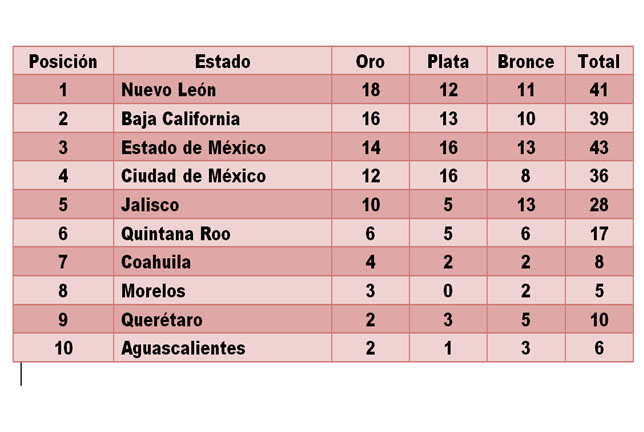Click the Total column header
644x432 pixels.
(x=599, y=61)
